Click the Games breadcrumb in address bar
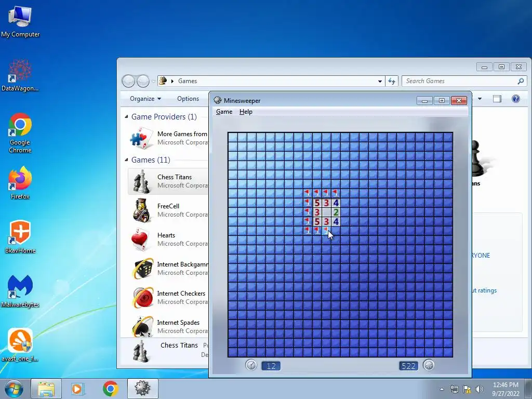The height and width of the screenshot is (399, 532). (x=187, y=81)
